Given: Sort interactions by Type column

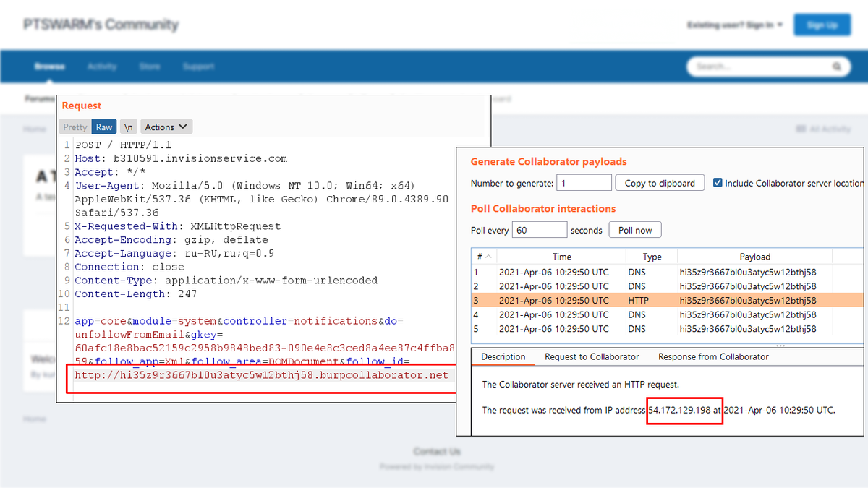Looking at the screenshot, I should (x=652, y=257).
